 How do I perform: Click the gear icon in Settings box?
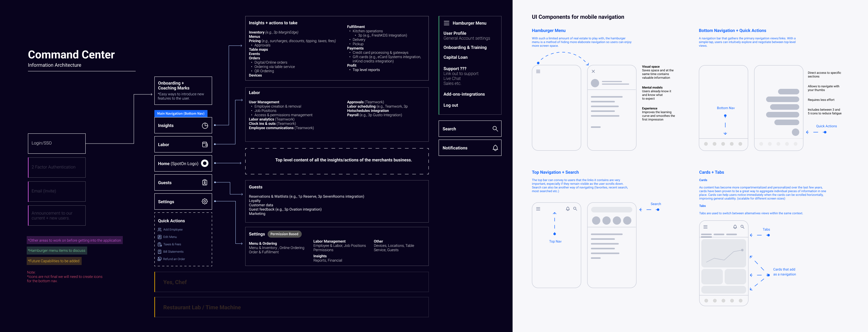(204, 201)
